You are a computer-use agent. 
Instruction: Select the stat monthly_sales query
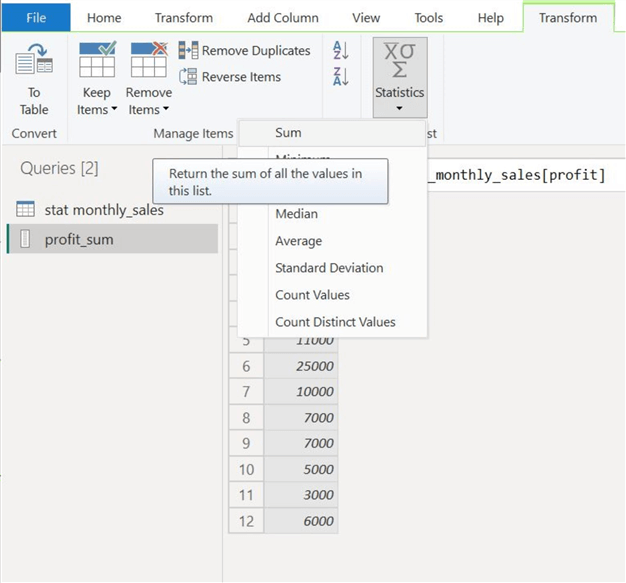(104, 210)
